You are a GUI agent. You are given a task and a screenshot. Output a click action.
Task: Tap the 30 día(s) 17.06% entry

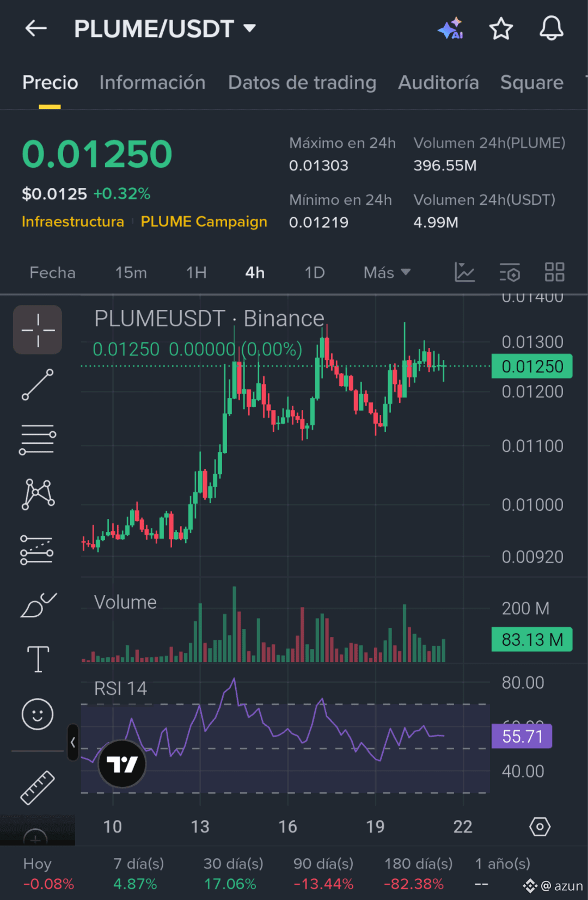(x=233, y=873)
